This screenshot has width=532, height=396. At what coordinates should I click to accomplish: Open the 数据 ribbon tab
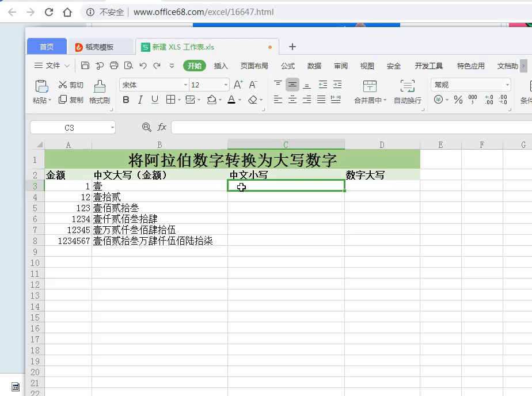[314, 66]
